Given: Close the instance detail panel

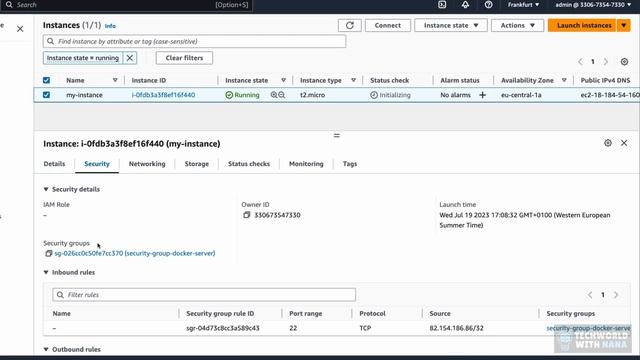Looking at the screenshot, I should pyautogui.click(x=624, y=143).
